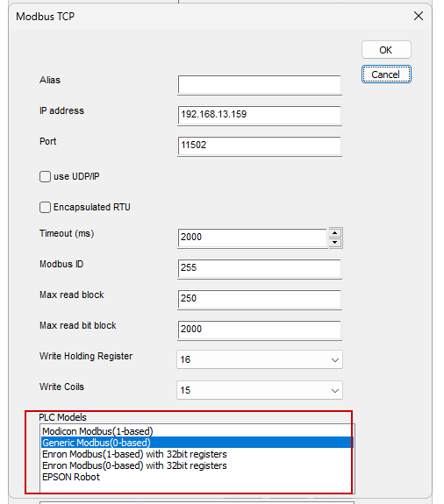This screenshot has width=444, height=504.
Task: Enable the Encapsulated RTU checkbox
Action: [45, 208]
